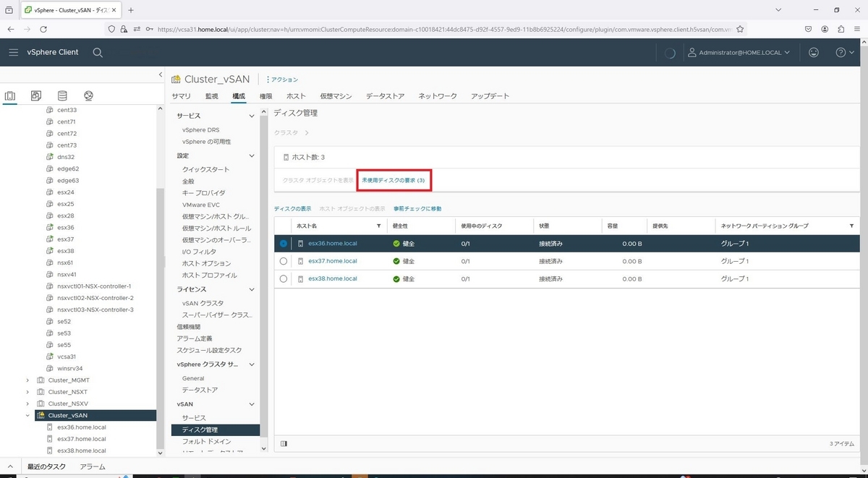Viewport: 868px width, 478px height.
Task: Collapse Cluster_vSAN tree node
Action: click(27, 416)
